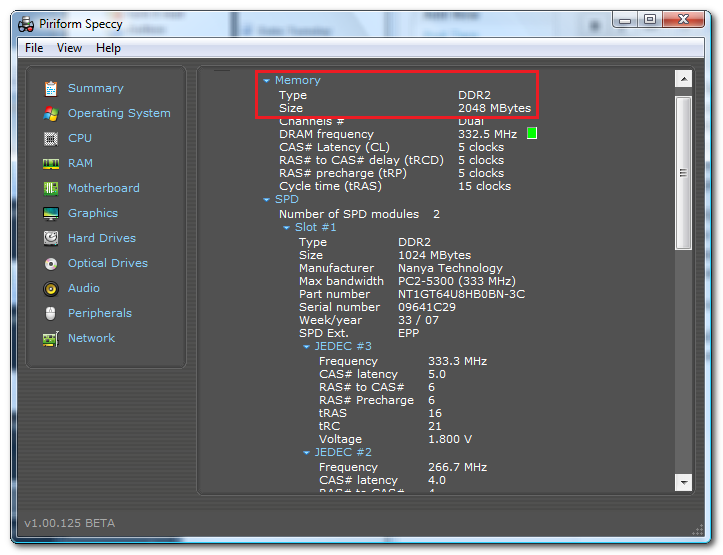Viewport: 723px width, 555px height.
Task: Select the RAS# precharge (tRP) label
Action: tap(343, 173)
